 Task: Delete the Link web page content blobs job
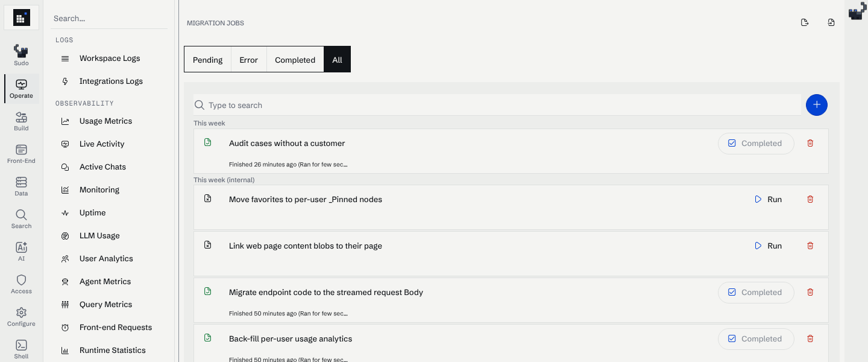[810, 246]
